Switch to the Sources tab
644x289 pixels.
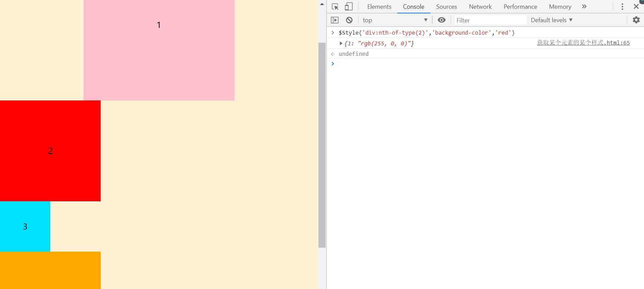[446, 7]
